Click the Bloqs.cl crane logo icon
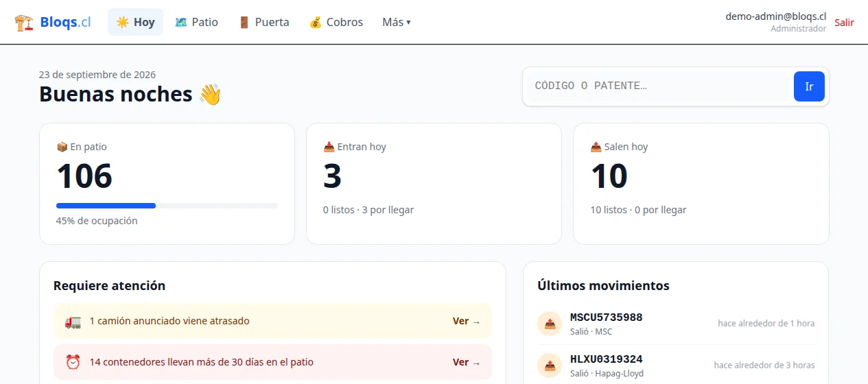 (x=24, y=22)
